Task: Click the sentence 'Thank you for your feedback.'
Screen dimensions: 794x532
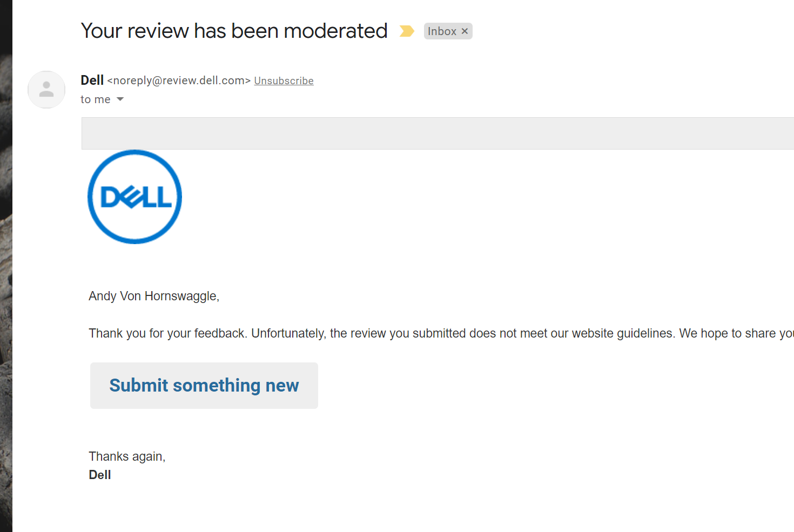Action: 167,333
